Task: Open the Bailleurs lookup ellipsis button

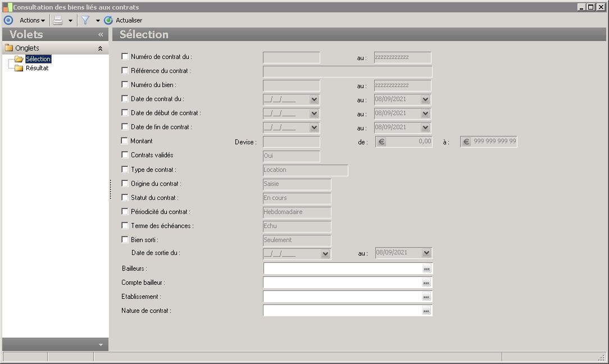Action: coord(426,269)
